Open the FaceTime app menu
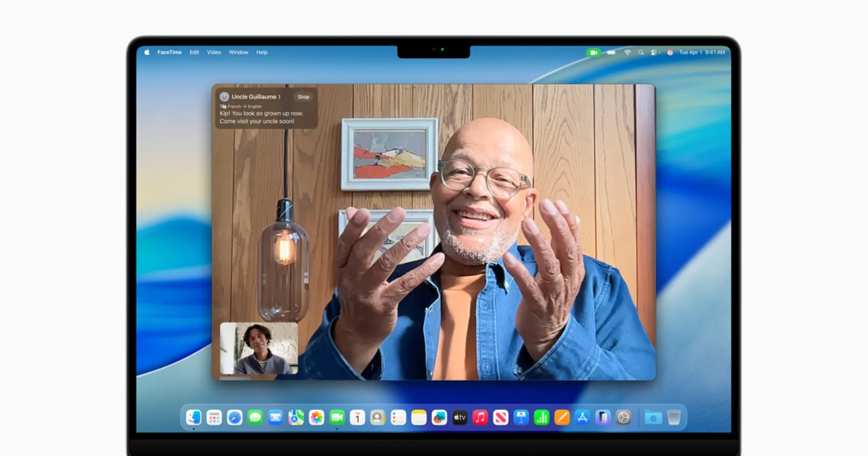This screenshot has width=868, height=456. (169, 53)
